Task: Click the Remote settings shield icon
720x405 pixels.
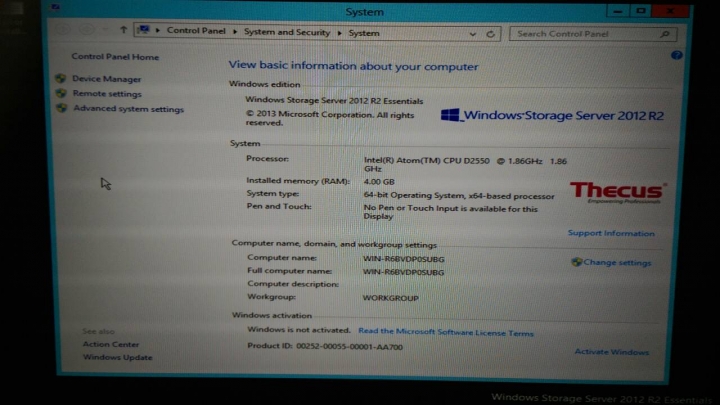Action: point(61,93)
